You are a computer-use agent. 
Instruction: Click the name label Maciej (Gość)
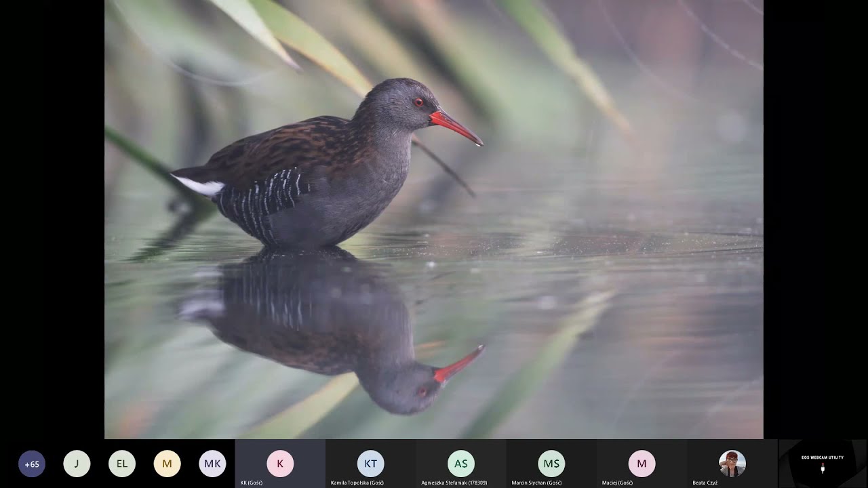coord(617,483)
